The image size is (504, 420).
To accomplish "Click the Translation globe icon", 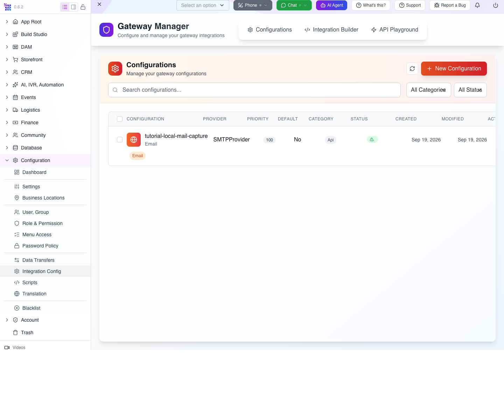I will pyautogui.click(x=17, y=294).
